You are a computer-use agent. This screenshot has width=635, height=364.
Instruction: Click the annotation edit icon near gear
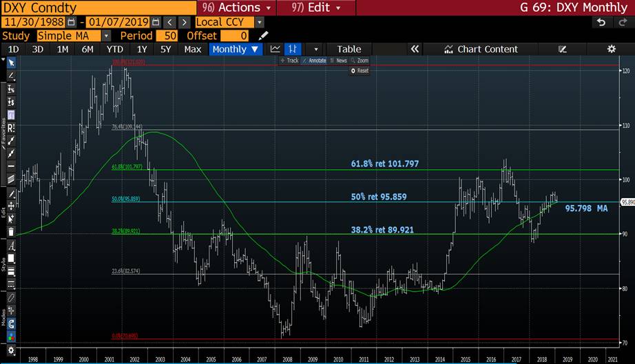pos(563,49)
